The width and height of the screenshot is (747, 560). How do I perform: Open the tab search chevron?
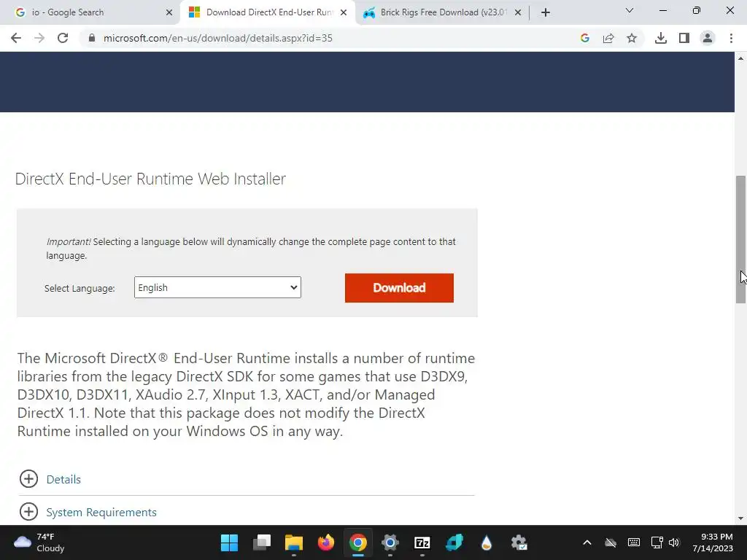630,10
